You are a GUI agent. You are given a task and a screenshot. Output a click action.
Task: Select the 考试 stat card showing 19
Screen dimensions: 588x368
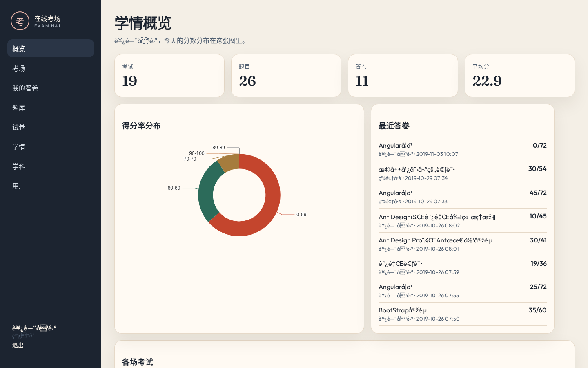point(169,76)
